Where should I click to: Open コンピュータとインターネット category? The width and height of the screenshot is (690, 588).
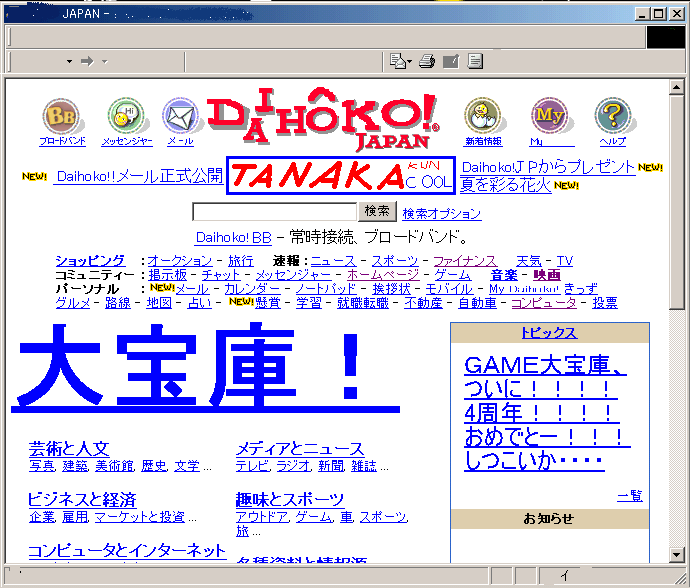pyautogui.click(x=127, y=551)
